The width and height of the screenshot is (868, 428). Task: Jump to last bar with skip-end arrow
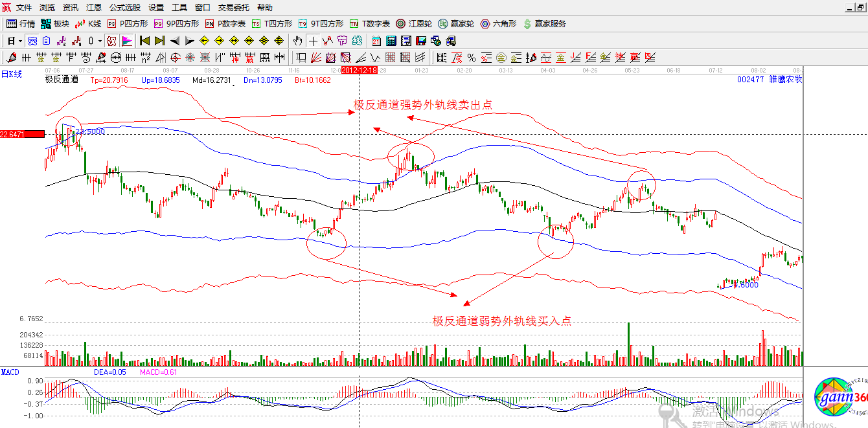[159, 41]
